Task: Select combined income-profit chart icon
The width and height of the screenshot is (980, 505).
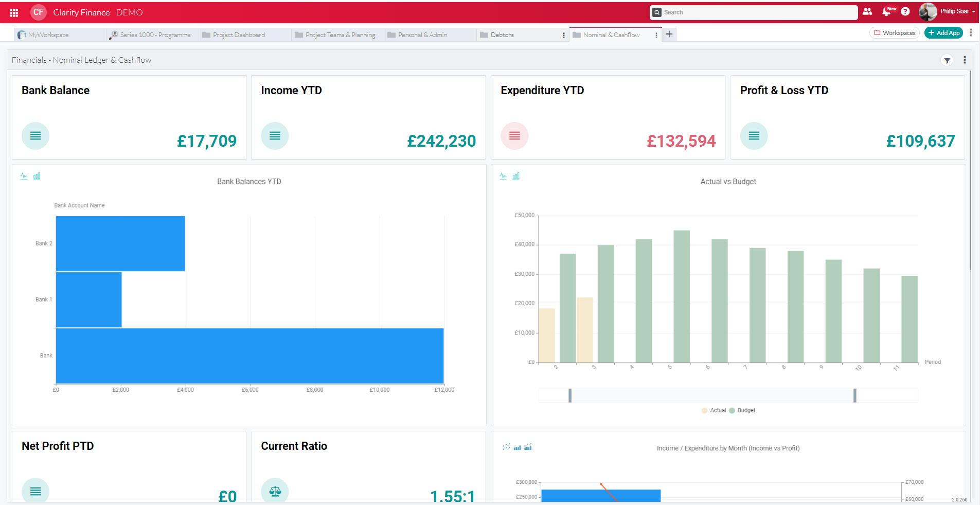Action: (528, 447)
